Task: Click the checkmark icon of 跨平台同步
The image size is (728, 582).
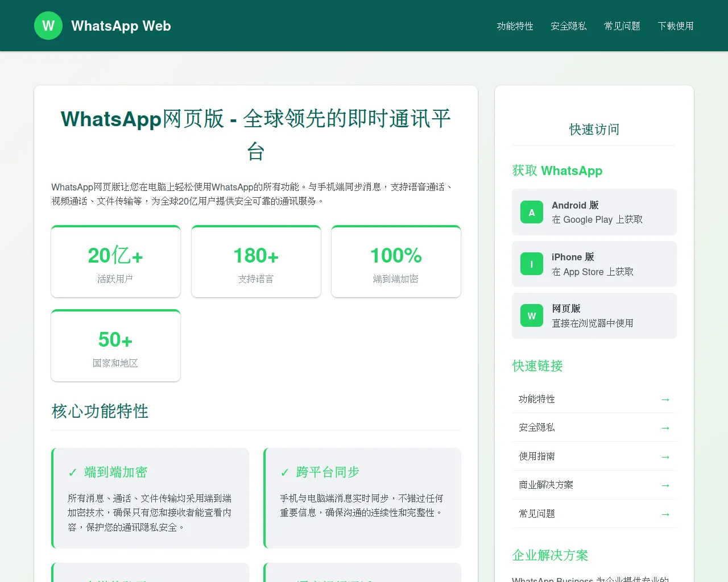Action: click(285, 472)
